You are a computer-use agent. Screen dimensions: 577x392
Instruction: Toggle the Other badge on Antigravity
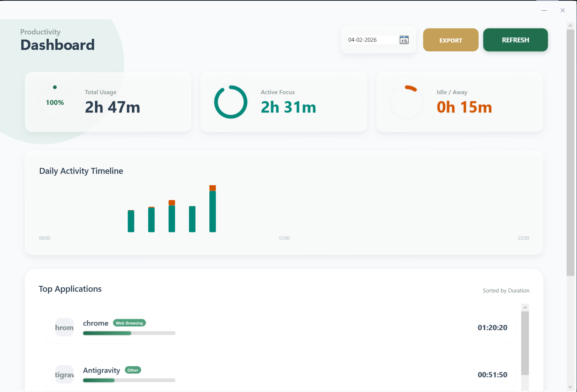(133, 370)
